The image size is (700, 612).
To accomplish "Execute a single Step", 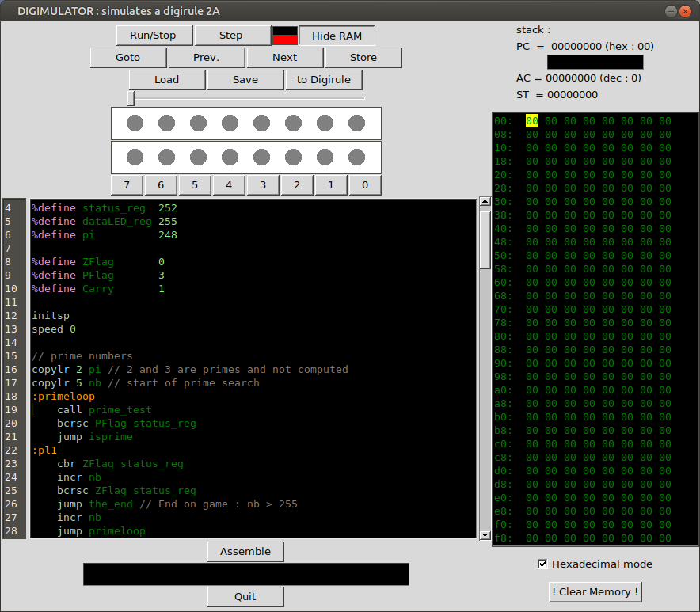I will [x=233, y=36].
